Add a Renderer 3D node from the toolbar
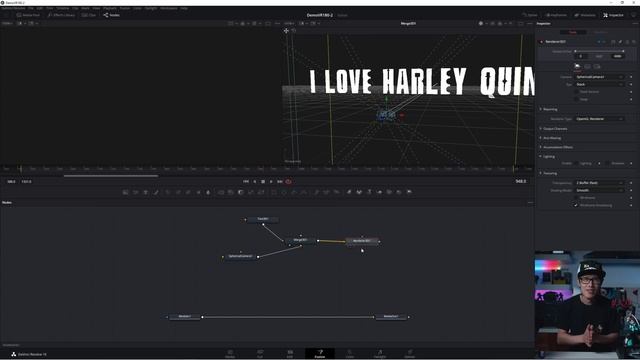This screenshot has height=360, width=640. [409, 192]
